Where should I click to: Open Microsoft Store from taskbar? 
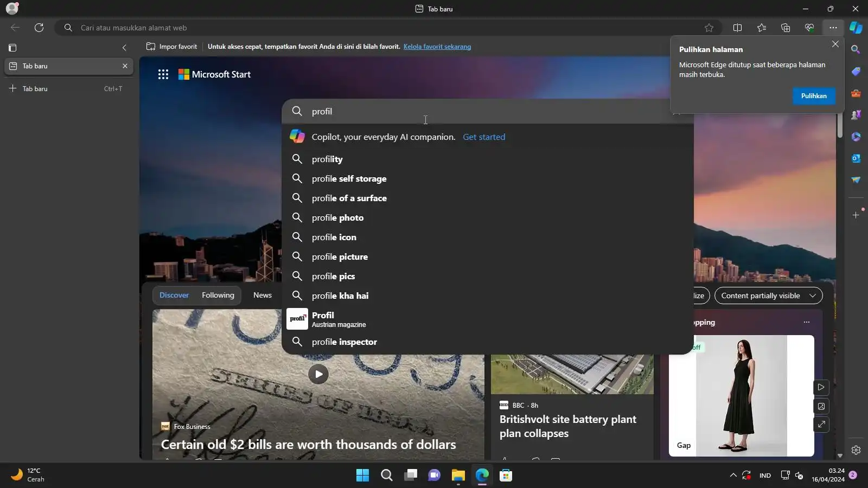(x=506, y=476)
